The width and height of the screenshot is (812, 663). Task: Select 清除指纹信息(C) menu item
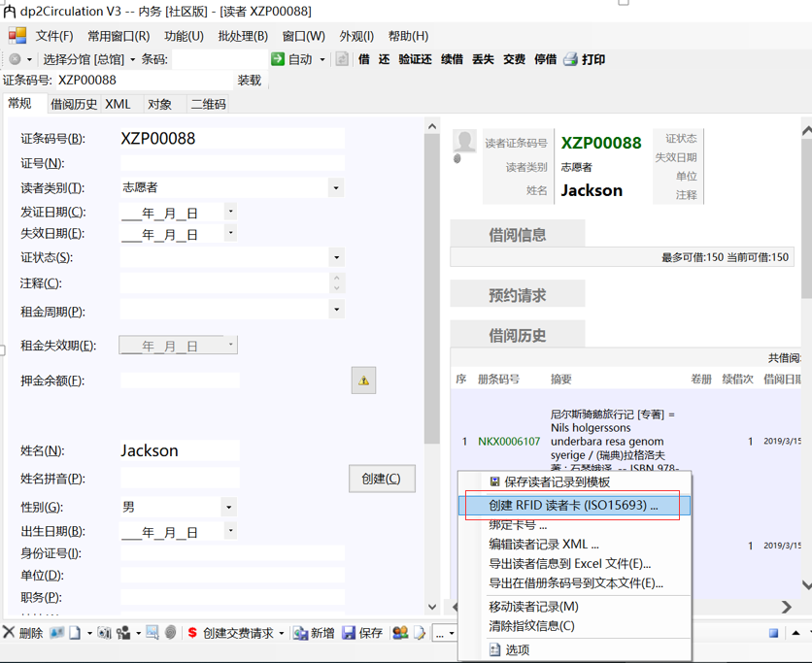(x=574, y=626)
